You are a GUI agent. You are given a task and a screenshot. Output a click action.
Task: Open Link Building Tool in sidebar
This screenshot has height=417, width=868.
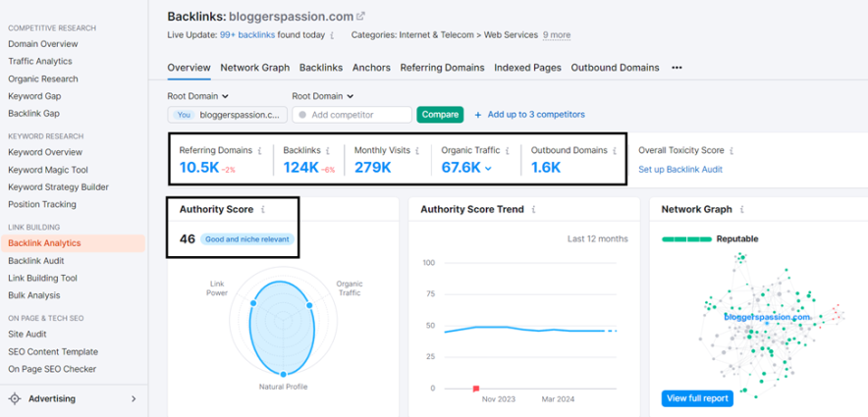coord(42,278)
